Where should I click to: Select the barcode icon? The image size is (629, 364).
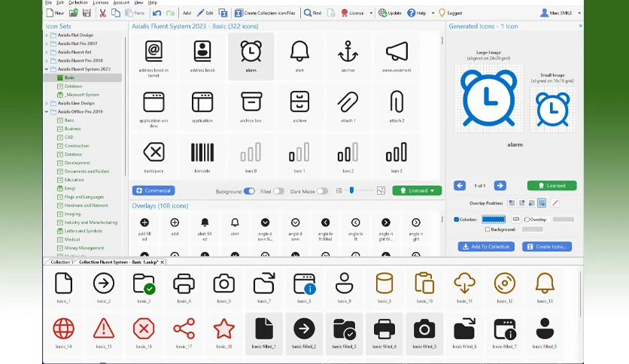(202, 156)
